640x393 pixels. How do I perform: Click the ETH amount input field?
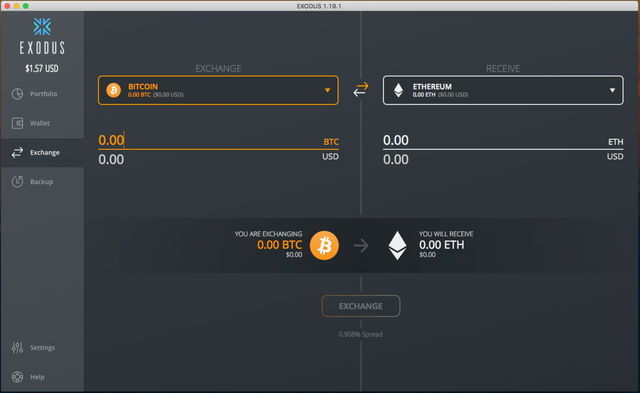(503, 140)
